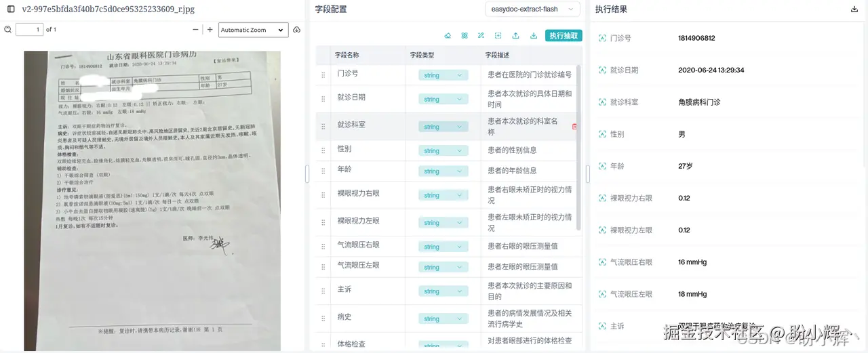Delete the 就诊科室 row with trash icon

pos(575,127)
